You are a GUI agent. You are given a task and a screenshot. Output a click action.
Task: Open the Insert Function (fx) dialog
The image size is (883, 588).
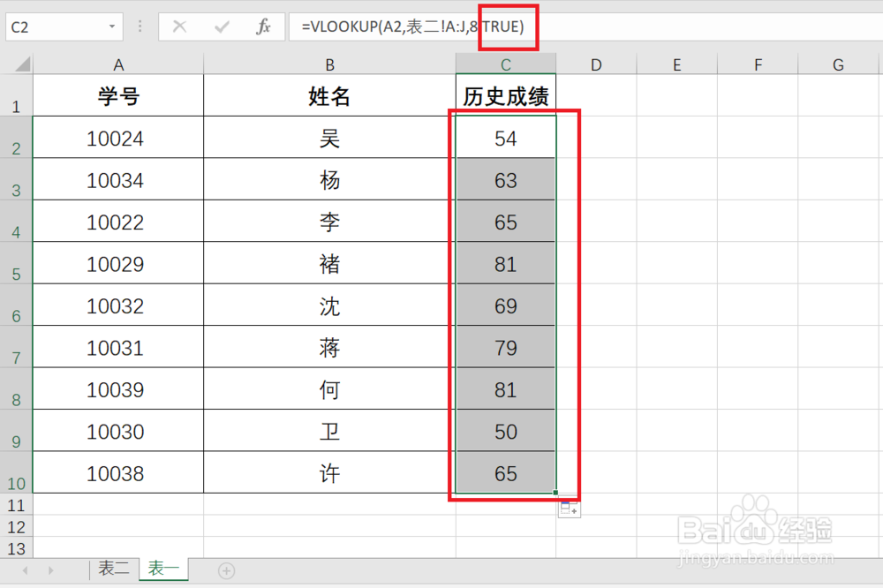pyautogui.click(x=261, y=26)
